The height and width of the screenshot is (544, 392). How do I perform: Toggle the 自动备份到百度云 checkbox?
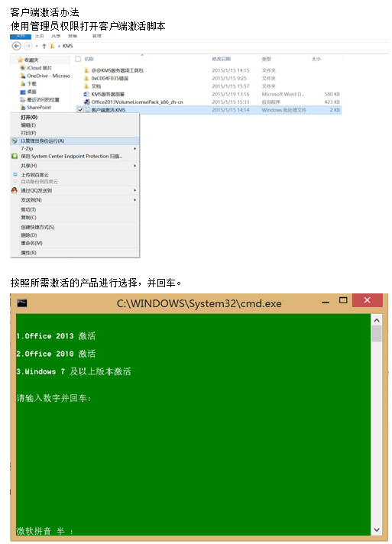point(15,181)
